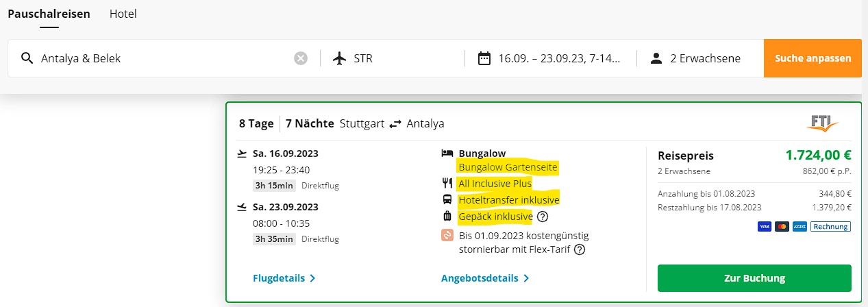Switch to the Pauschalreisen tab
This screenshot has width=868, height=307.
pyautogui.click(x=49, y=14)
